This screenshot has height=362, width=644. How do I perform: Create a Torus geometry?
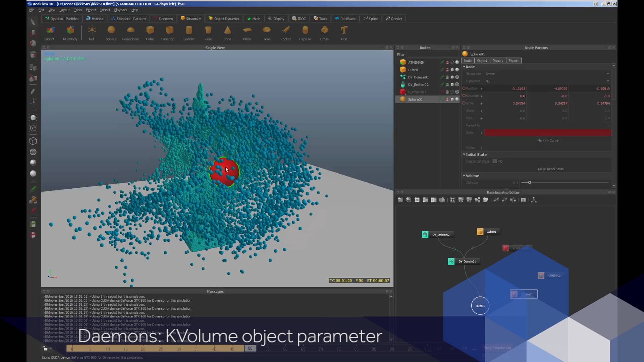pyautogui.click(x=266, y=33)
